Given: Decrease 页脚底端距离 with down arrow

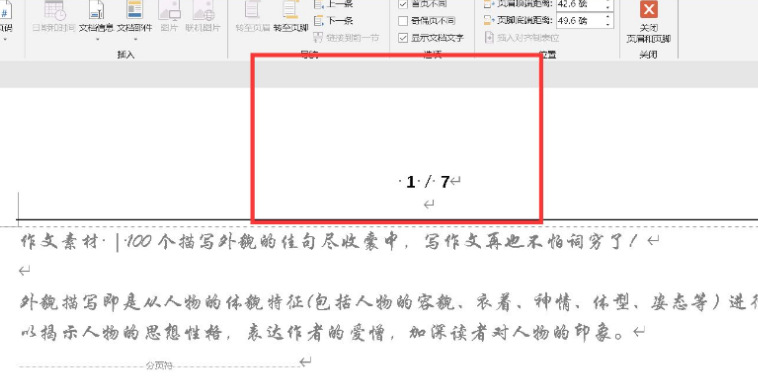Looking at the screenshot, I should coord(608,24).
